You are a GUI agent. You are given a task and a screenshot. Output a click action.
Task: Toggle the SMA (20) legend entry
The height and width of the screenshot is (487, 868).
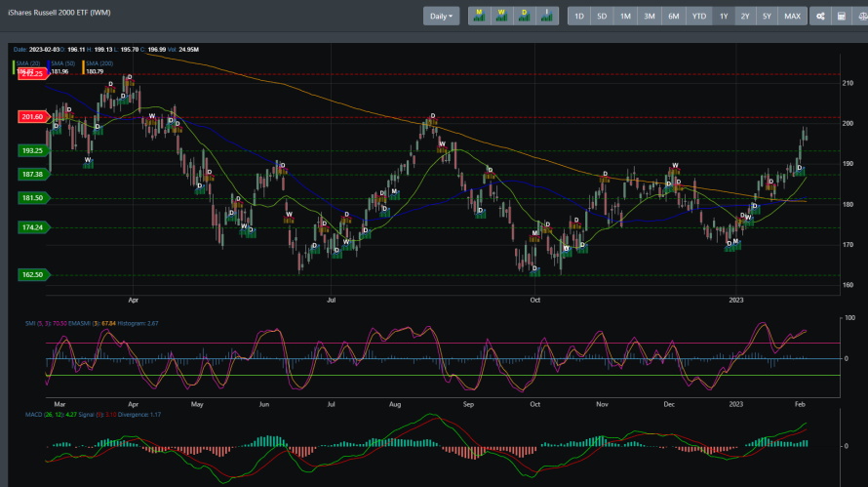[27, 63]
